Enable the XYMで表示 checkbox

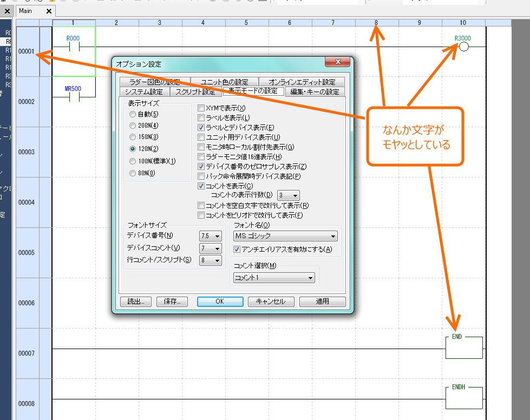click(x=201, y=109)
